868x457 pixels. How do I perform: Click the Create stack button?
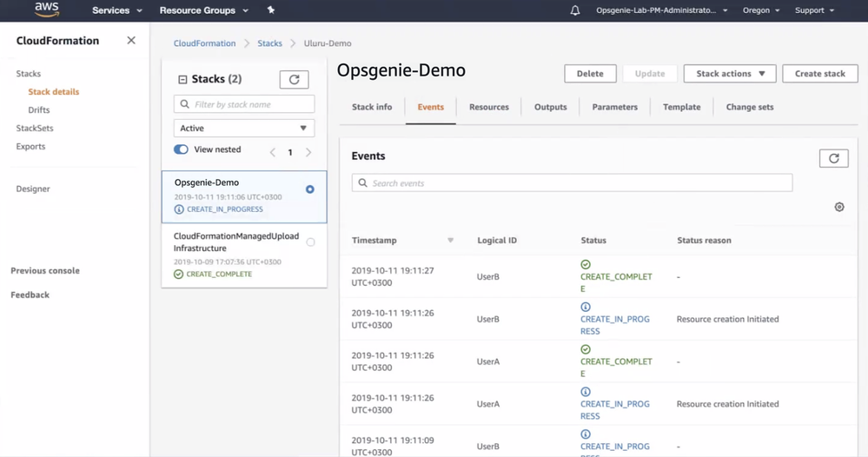(819, 74)
